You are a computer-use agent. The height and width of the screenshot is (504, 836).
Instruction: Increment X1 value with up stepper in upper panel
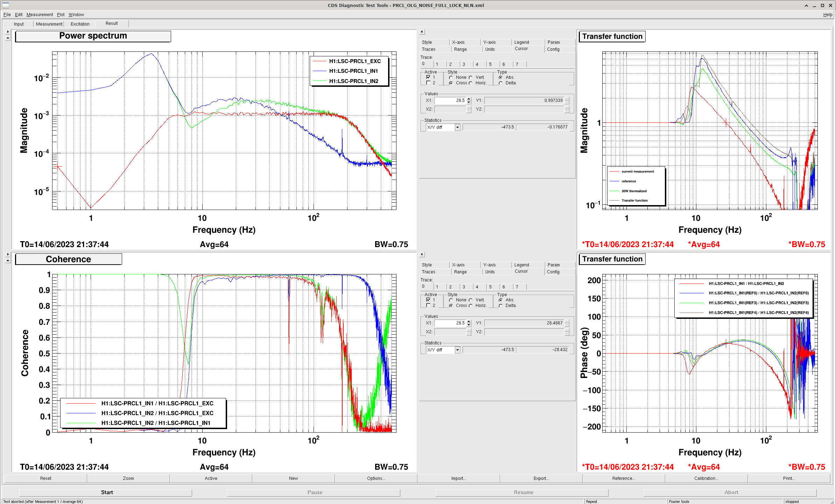click(469, 99)
